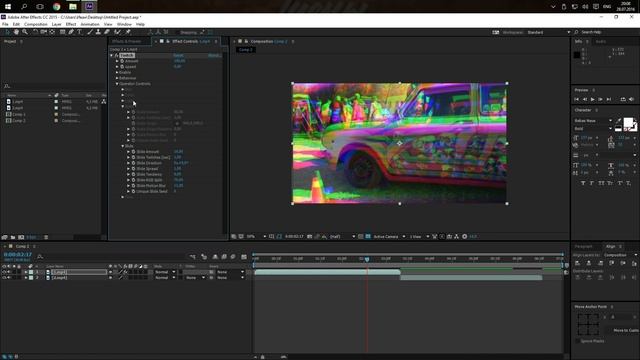Image resolution: width=640 pixels, height=360 pixels.
Task: Click Play in the Preview panel
Action: click(592, 99)
